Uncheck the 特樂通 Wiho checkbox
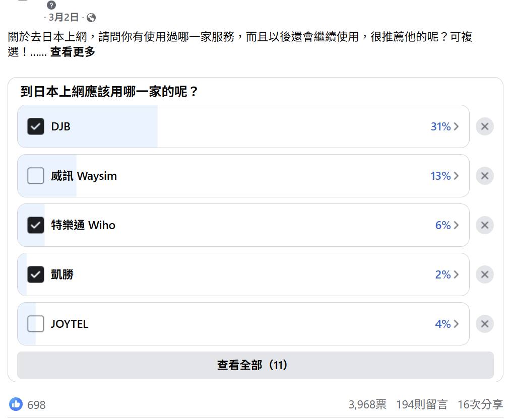The width and height of the screenshot is (512, 420). (x=36, y=225)
